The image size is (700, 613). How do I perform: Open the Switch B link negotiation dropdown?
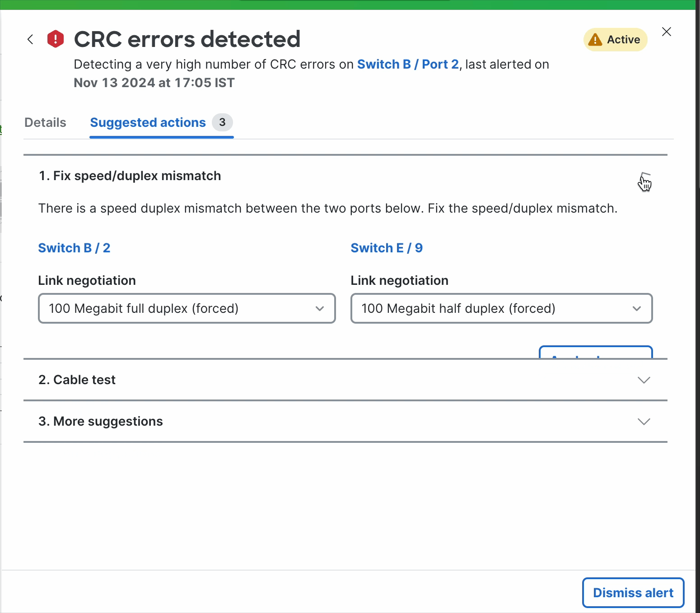187,308
